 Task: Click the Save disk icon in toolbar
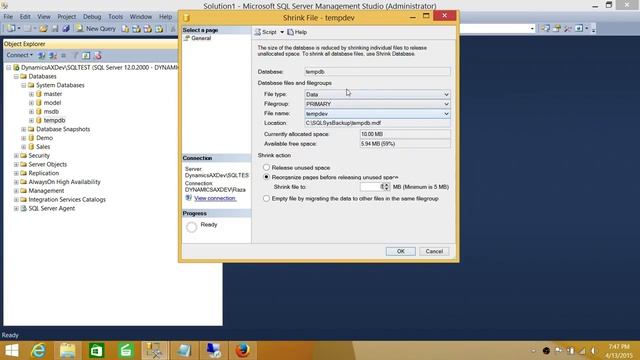tap(55, 29)
